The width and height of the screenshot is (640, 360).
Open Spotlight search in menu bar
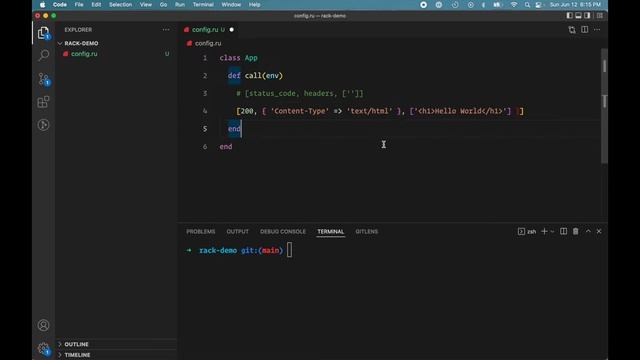coord(527,5)
